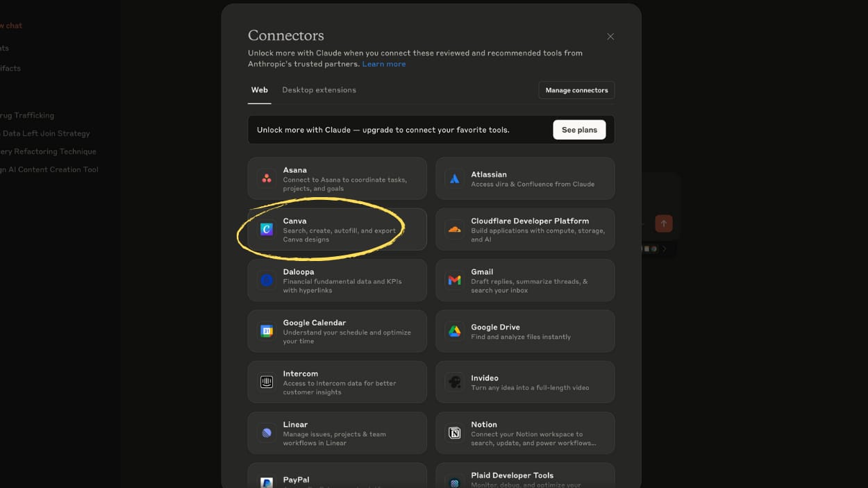Click the orange send arrow button
The image size is (868, 488).
click(664, 224)
